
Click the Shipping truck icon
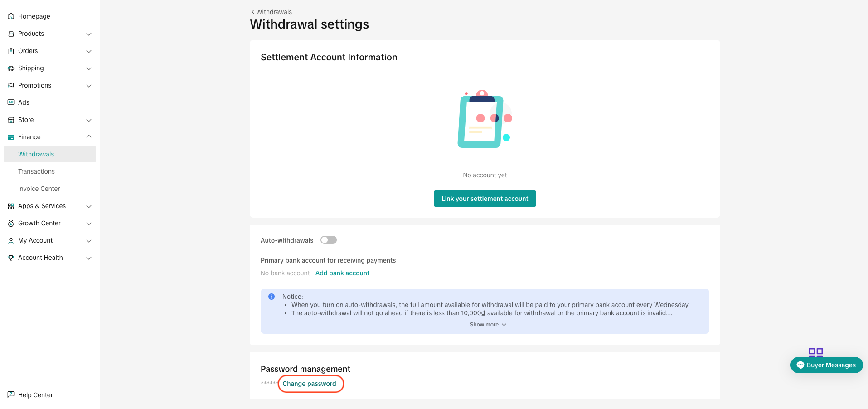(11, 68)
